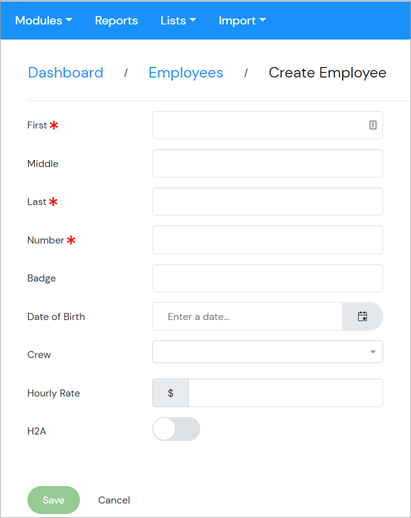The width and height of the screenshot is (411, 518).
Task: Open the Import dropdown menu
Action: [x=242, y=21]
